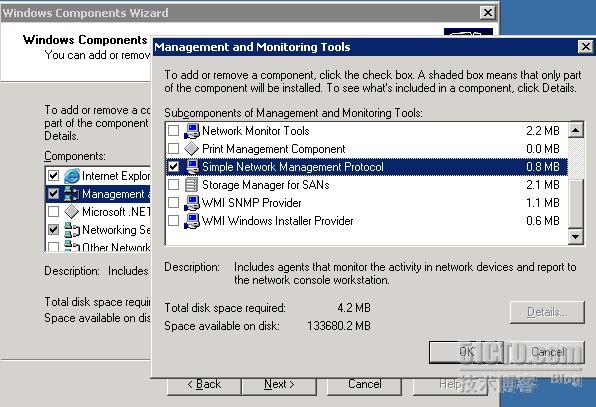
Task: Click the Details... button
Action: coord(547,312)
